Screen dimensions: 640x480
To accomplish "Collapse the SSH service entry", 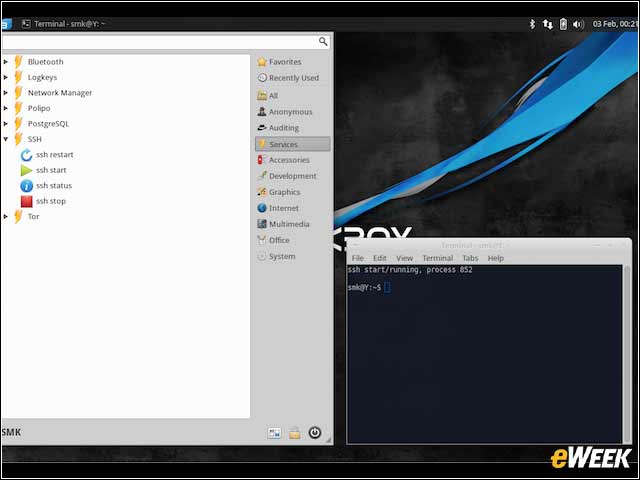I will tap(5, 139).
